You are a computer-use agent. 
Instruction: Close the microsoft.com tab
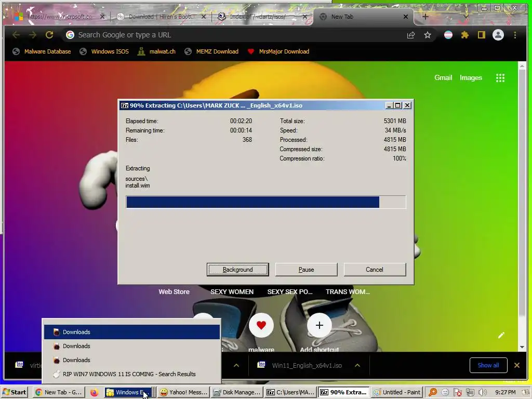[102, 17]
